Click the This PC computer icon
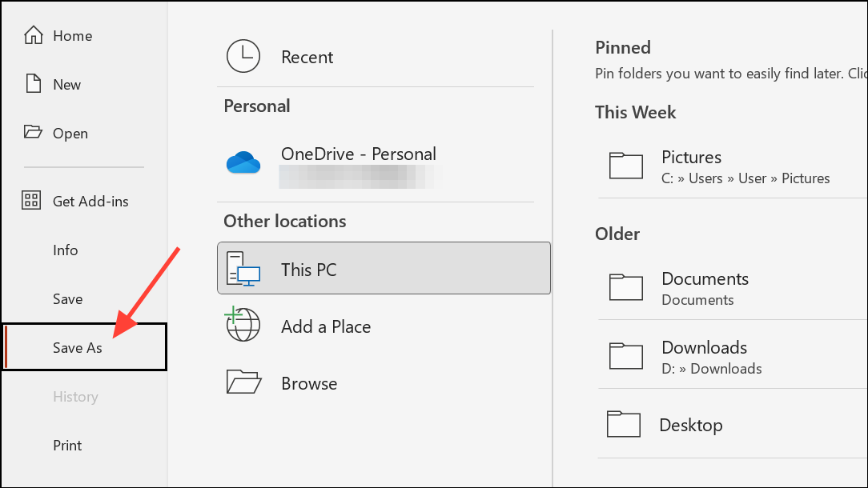The width and height of the screenshot is (868, 488). 243,269
